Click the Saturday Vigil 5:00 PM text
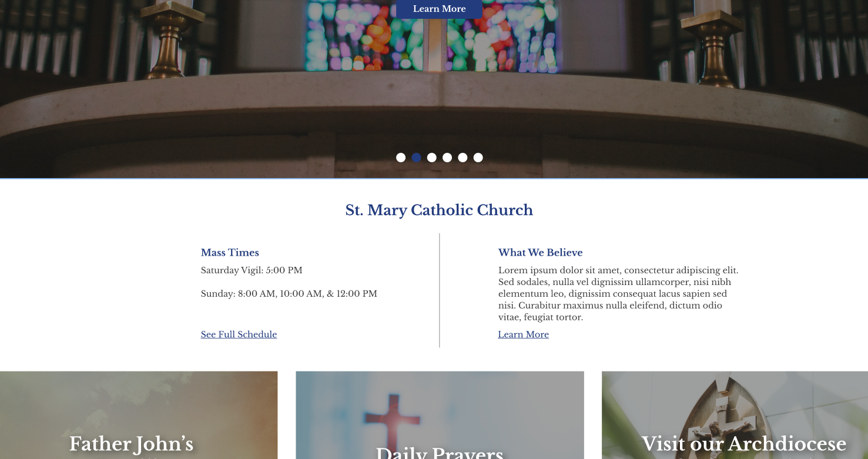 tap(252, 270)
